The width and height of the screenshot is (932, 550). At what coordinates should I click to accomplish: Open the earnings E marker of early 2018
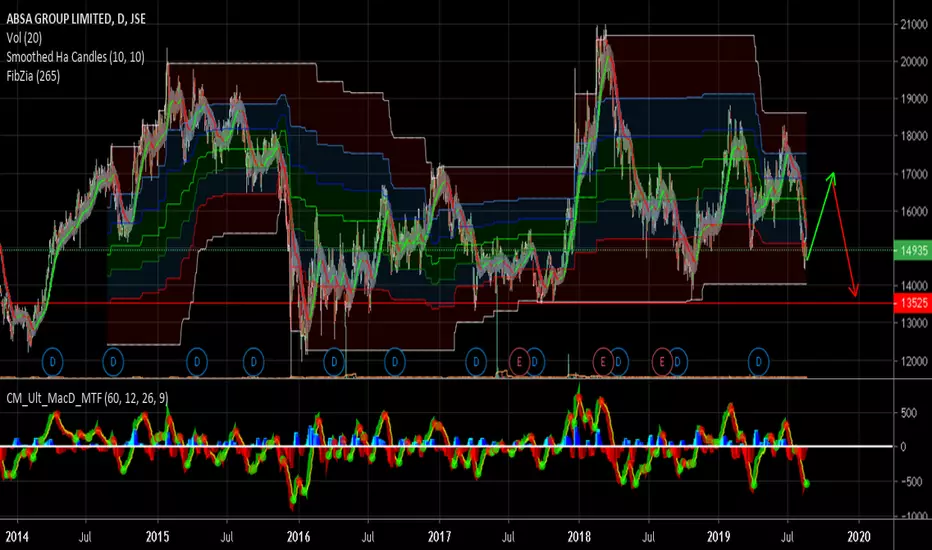tap(603, 362)
